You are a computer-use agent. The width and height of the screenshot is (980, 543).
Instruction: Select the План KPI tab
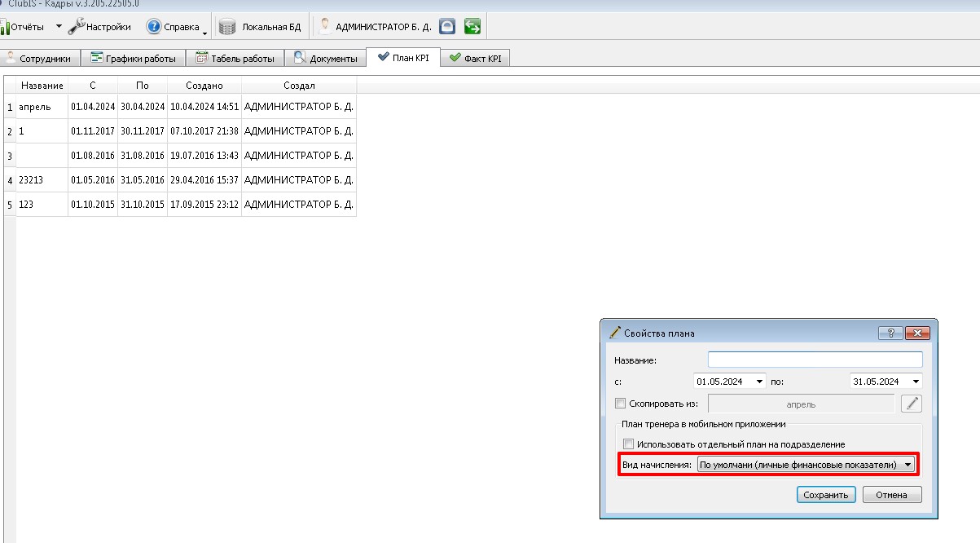click(403, 58)
